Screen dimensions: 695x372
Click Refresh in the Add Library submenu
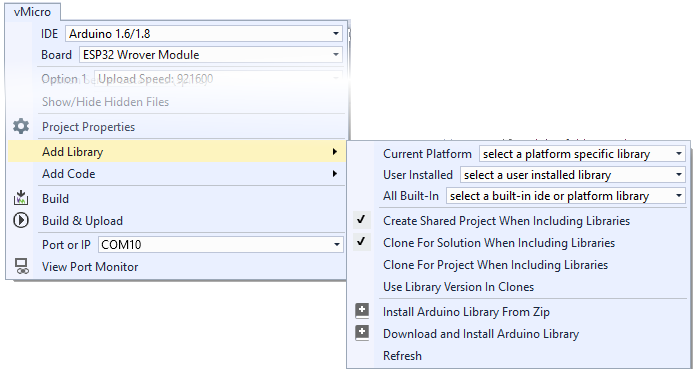(402, 356)
